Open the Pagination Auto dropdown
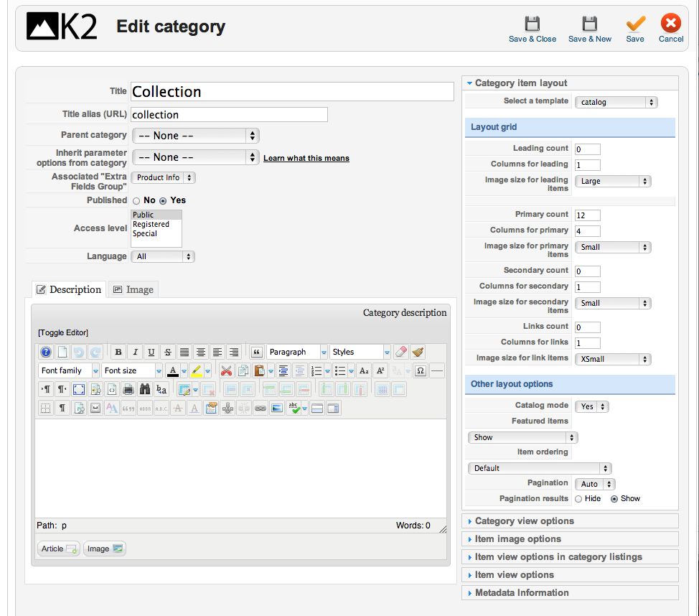This screenshot has height=616, width=699. (x=596, y=484)
